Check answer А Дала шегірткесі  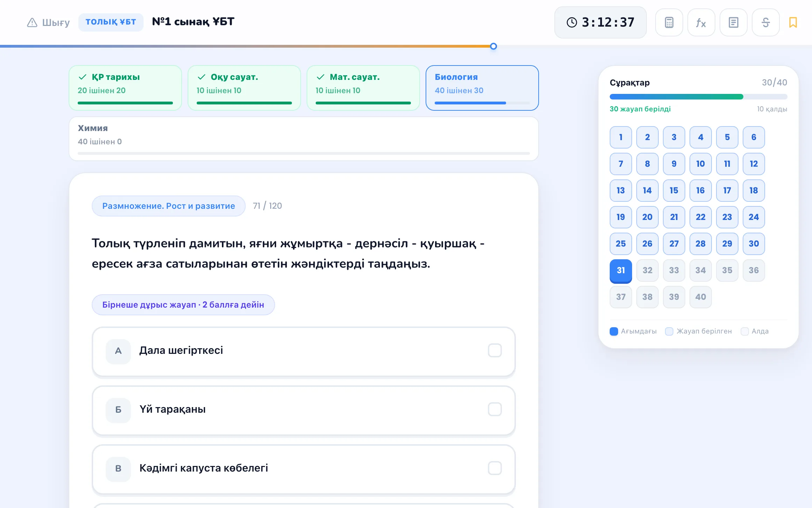coord(304,352)
